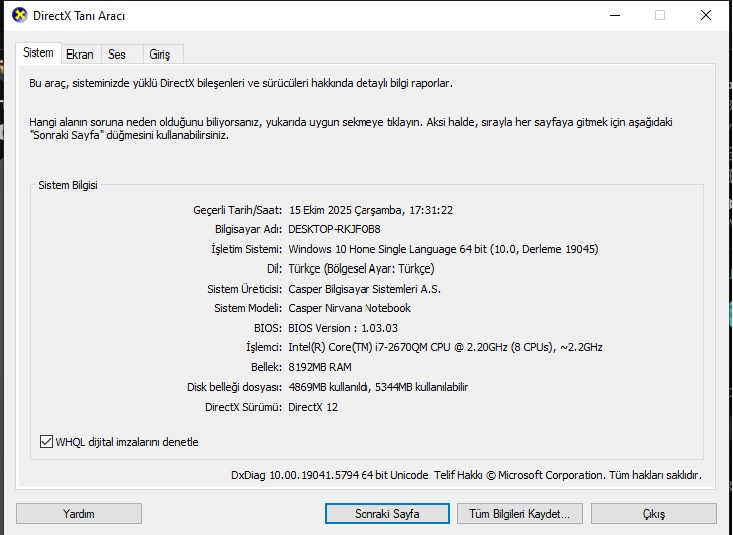The image size is (733, 535).
Task: Click the Sistem Üreticisi label
Action: click(x=244, y=289)
